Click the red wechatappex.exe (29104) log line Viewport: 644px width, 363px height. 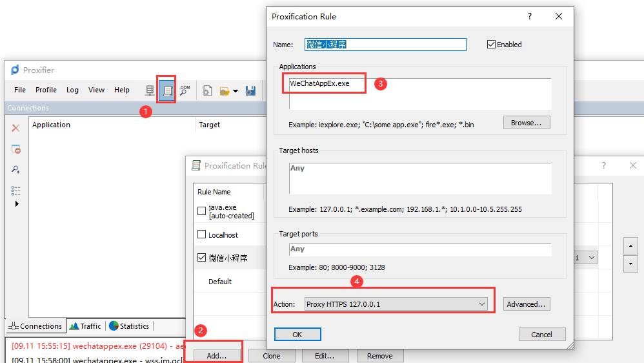point(98,346)
